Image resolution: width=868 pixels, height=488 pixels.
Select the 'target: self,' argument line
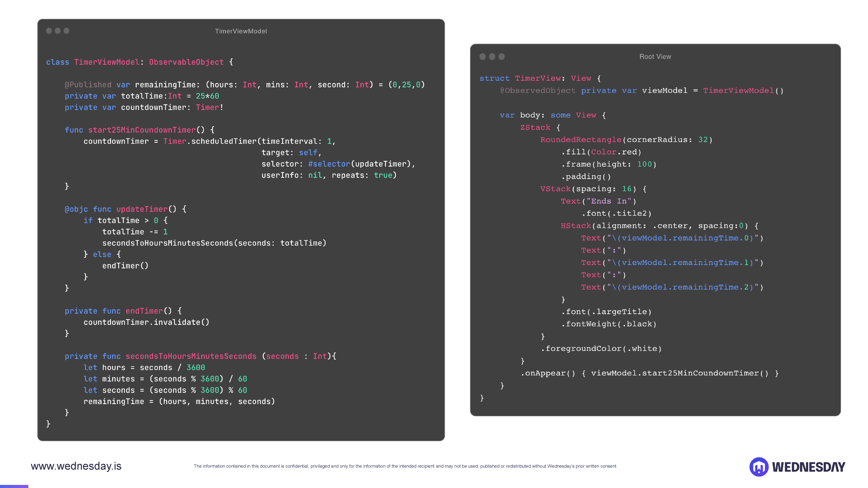point(292,153)
